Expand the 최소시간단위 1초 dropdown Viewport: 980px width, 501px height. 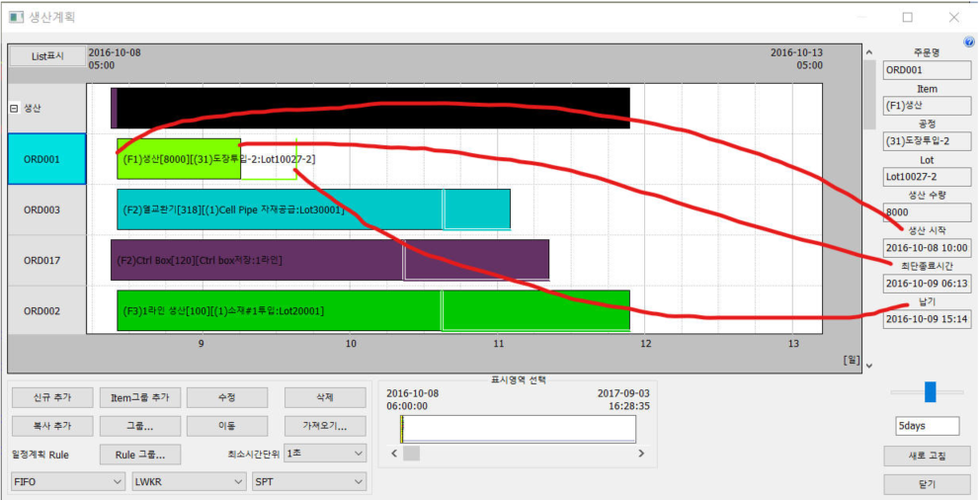331,453
